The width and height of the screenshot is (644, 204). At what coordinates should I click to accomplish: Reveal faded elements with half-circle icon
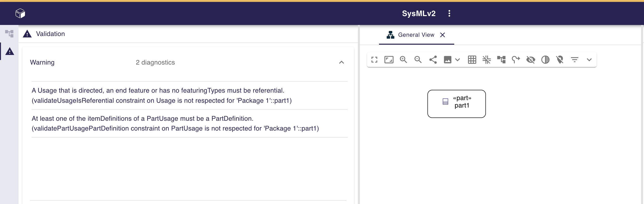point(545,60)
